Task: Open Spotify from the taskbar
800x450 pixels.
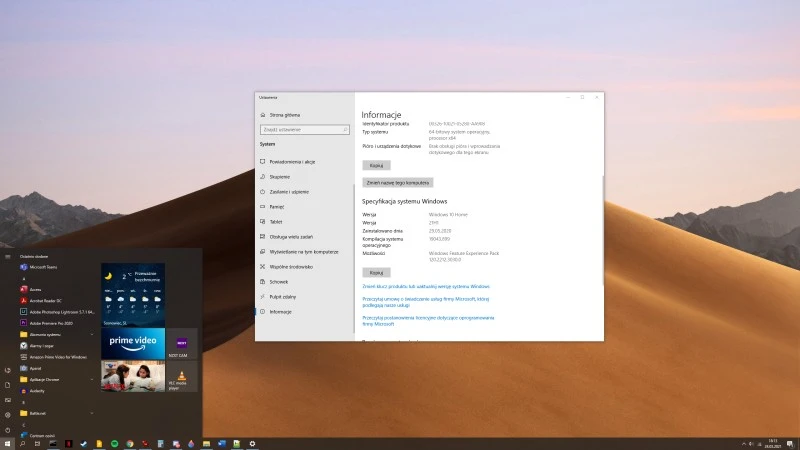Action: click(x=115, y=444)
